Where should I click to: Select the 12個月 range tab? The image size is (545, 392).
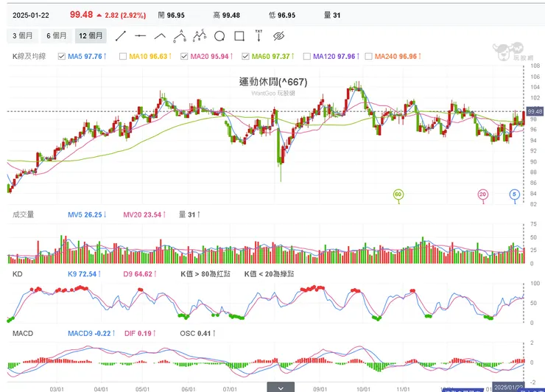(91, 35)
